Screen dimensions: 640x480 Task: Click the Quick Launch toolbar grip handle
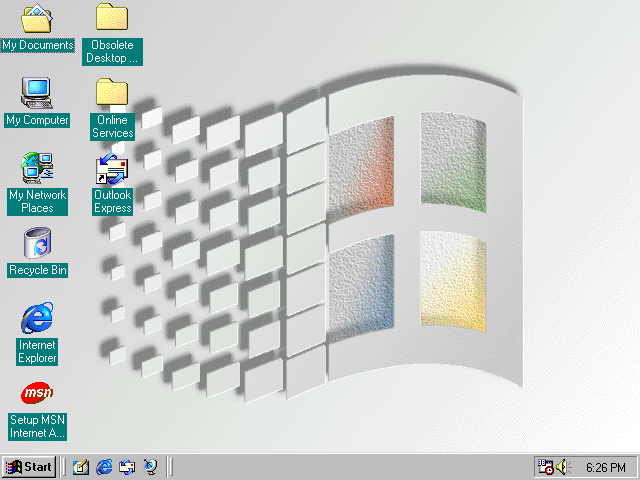pyautogui.click(x=64, y=467)
